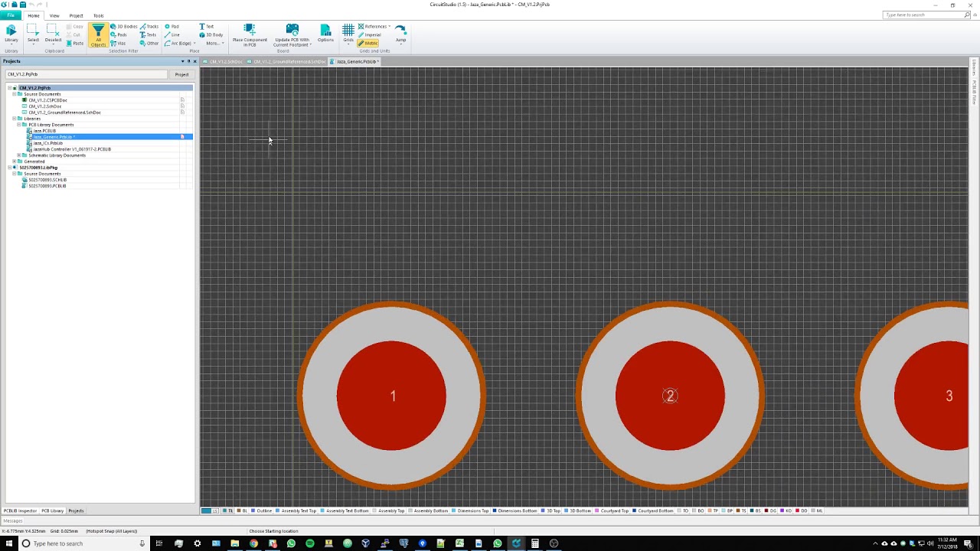Open the View ribbon tab
This screenshot has height=551, width=980.
(54, 15)
